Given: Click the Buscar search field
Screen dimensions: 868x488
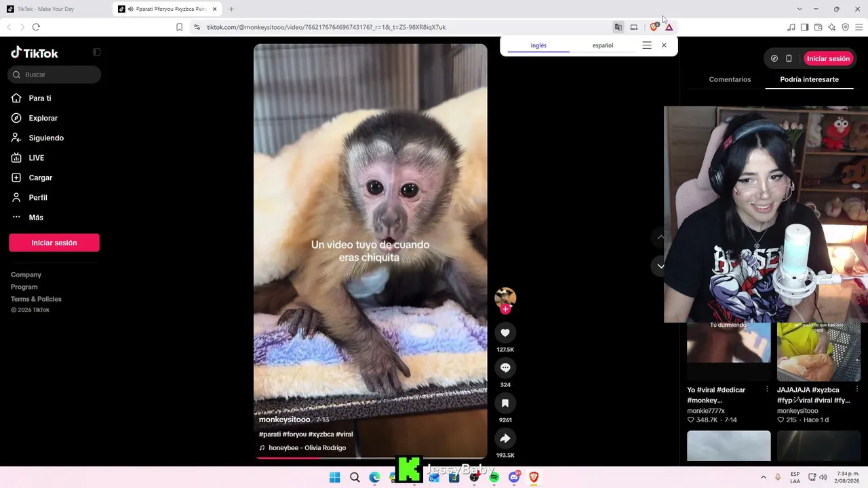Looking at the screenshot, I should pyautogui.click(x=54, y=75).
